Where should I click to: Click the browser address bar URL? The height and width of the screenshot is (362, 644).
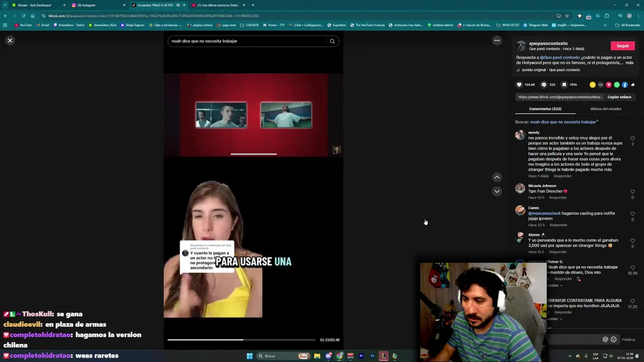[x=153, y=16]
